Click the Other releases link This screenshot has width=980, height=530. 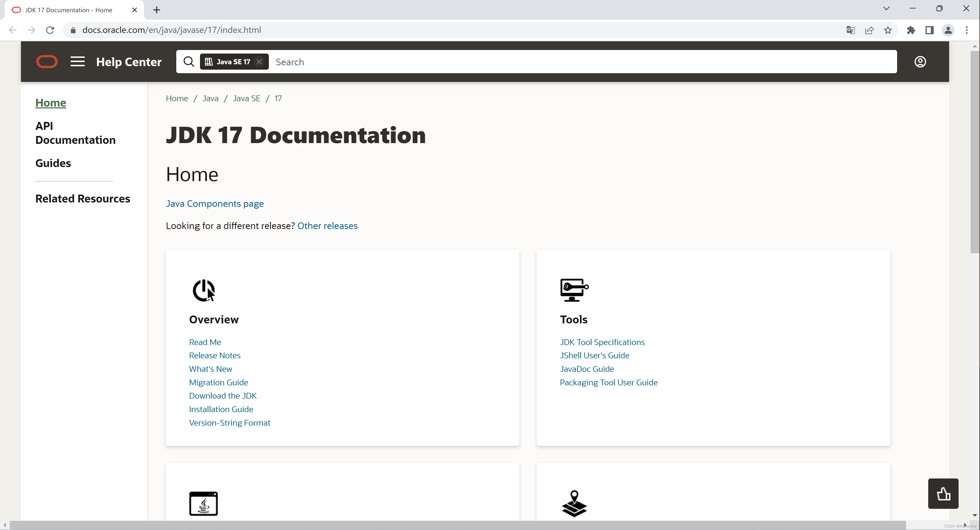[x=328, y=226]
